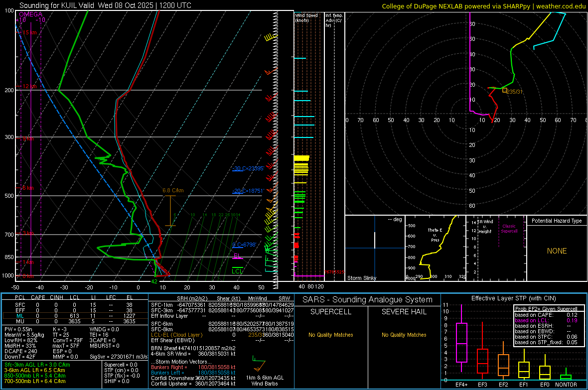Click the Eff Shear (EBWD) row
This screenshot has height=390, width=588.
click(x=222, y=340)
